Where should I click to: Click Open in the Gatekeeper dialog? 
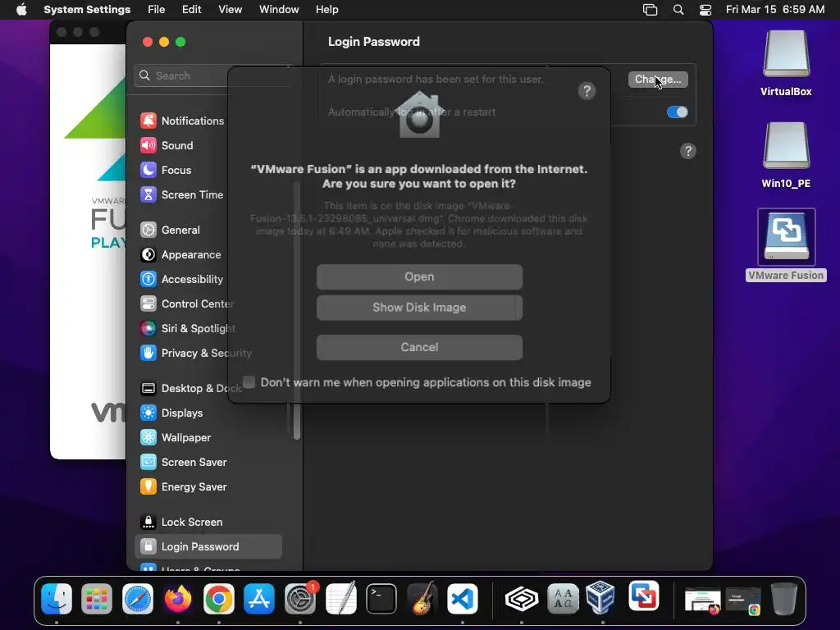(x=419, y=277)
